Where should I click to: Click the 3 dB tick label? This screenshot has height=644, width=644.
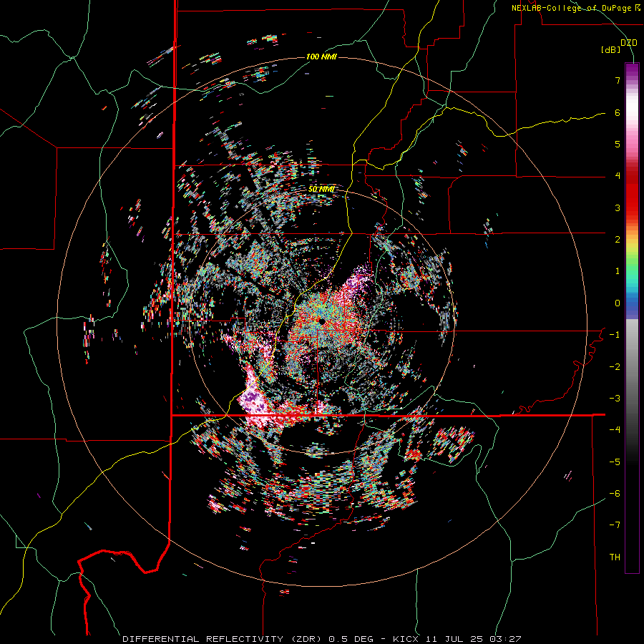pyautogui.click(x=618, y=208)
